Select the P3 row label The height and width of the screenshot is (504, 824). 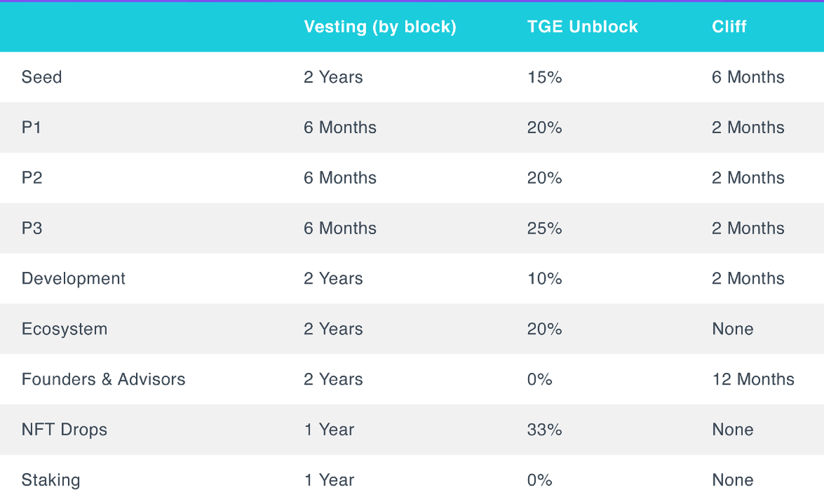(32, 228)
